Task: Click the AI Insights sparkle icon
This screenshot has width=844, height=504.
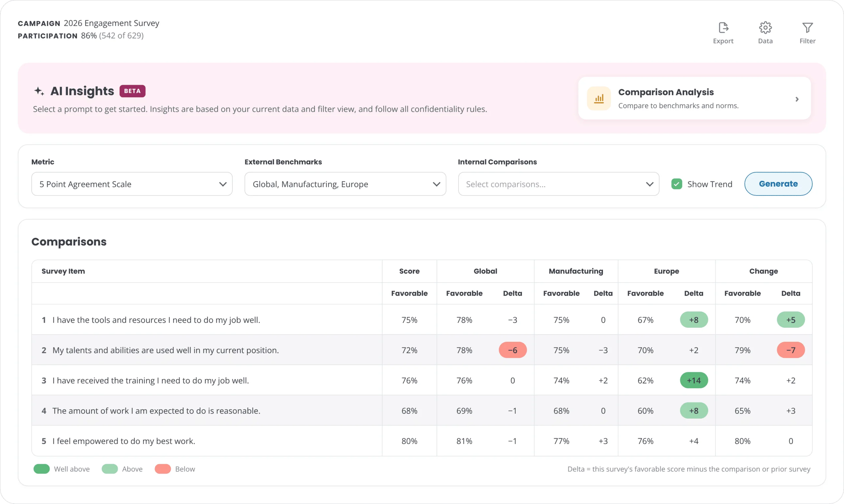Action: click(39, 91)
